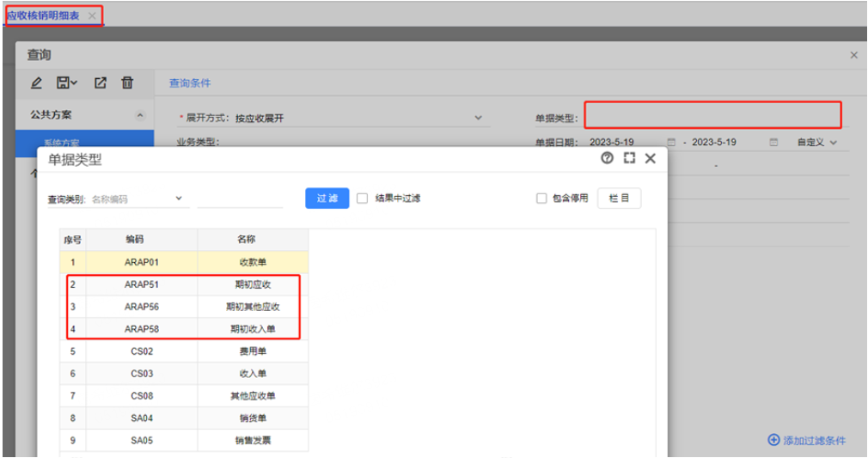The height and width of the screenshot is (458, 868).
Task: Maximize the 单据类型 dialog with fullscreen icon
Action: (x=629, y=158)
